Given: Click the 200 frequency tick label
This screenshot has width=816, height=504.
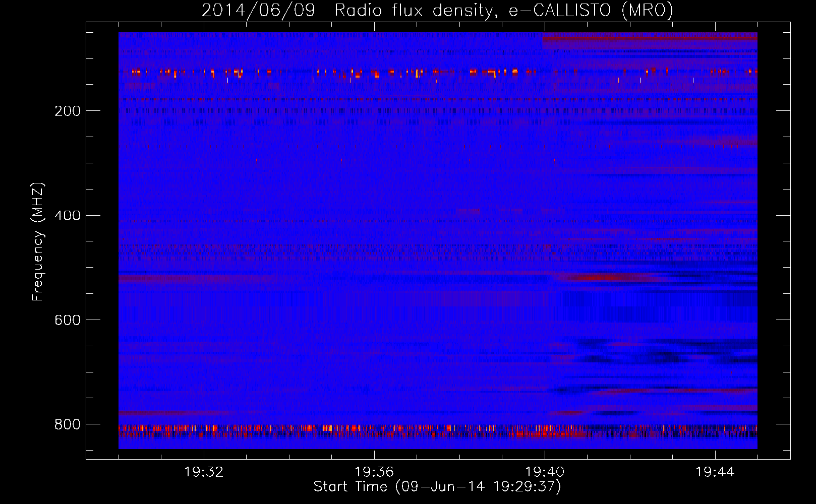Looking at the screenshot, I should (68, 111).
